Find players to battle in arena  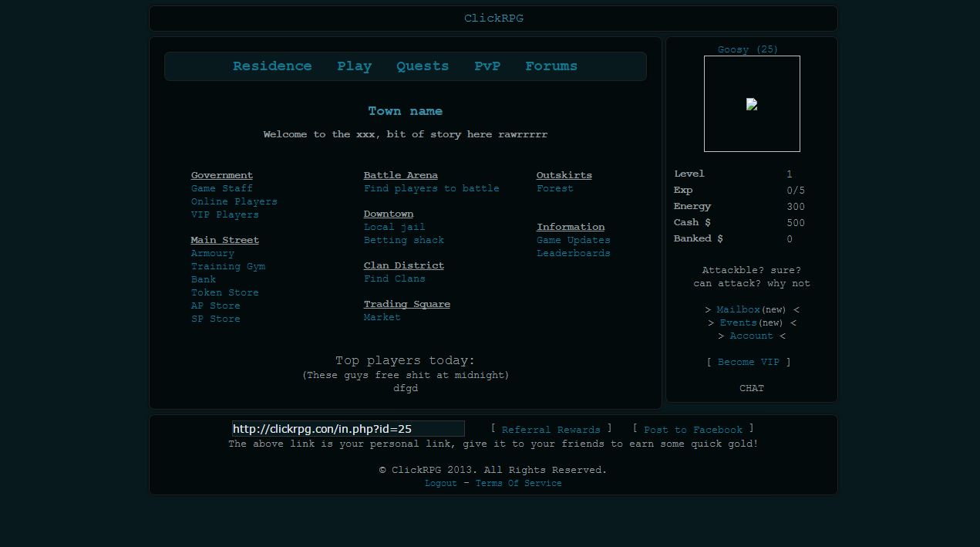(x=432, y=188)
